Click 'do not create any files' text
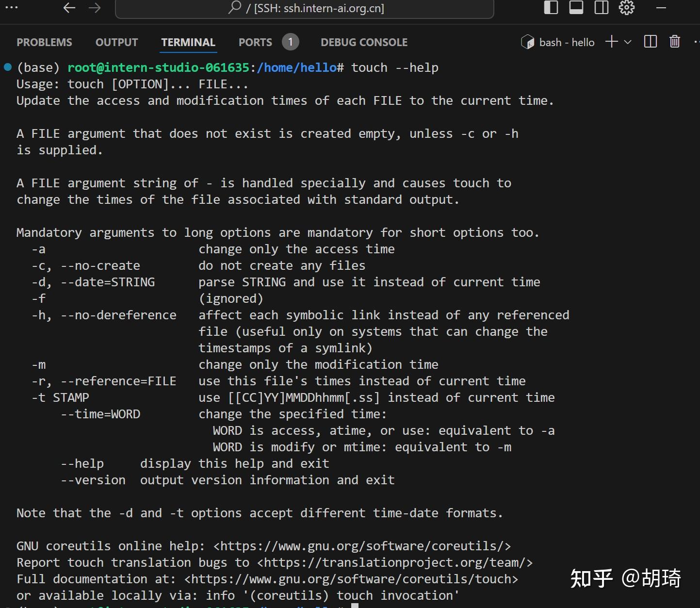This screenshot has height=608, width=700. click(282, 265)
